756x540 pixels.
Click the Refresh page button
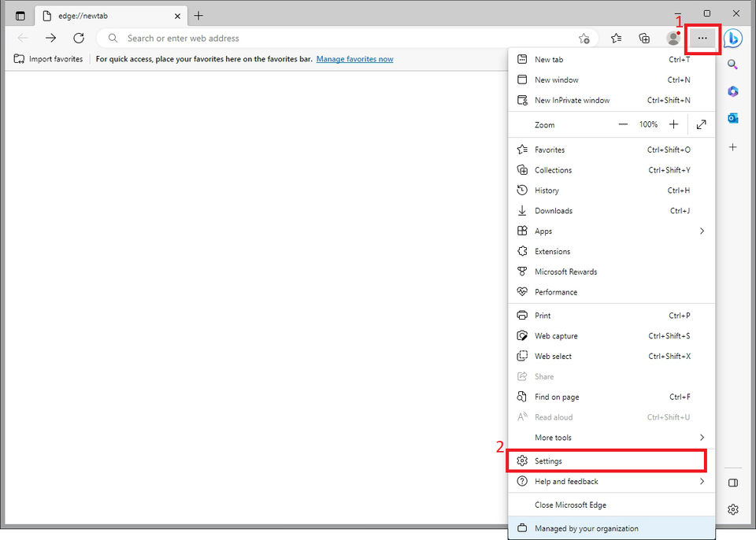(79, 38)
